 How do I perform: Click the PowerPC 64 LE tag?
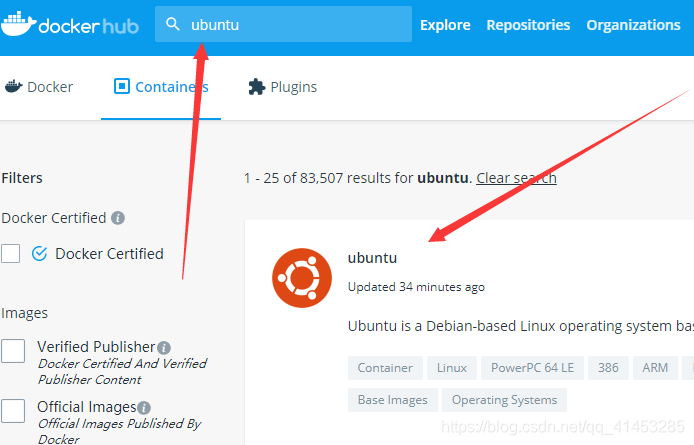(x=532, y=368)
